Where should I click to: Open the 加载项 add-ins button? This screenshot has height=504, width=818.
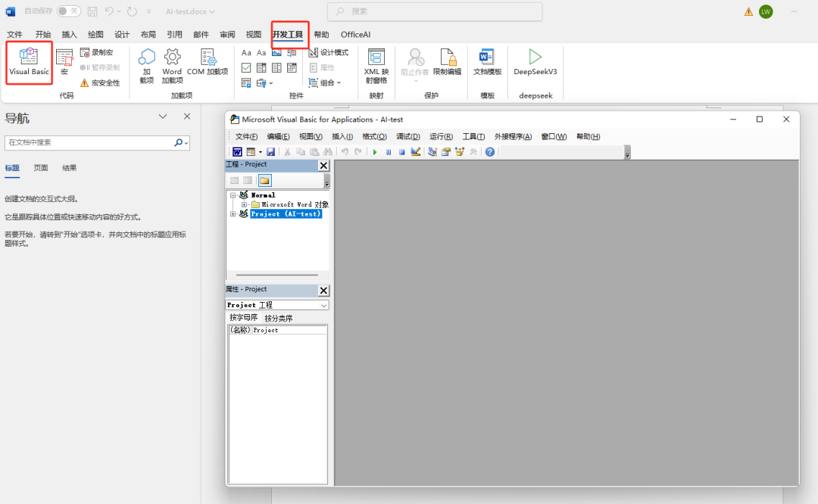click(147, 66)
